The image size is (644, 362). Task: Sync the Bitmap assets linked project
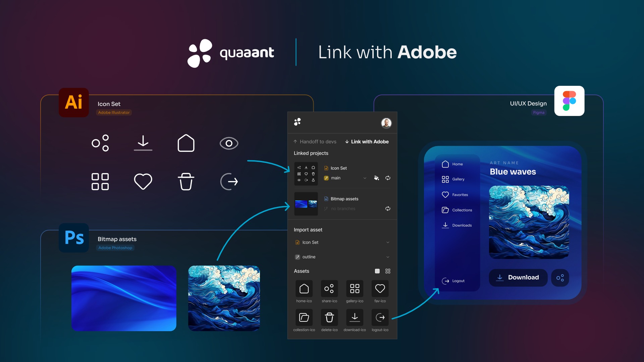click(x=388, y=208)
